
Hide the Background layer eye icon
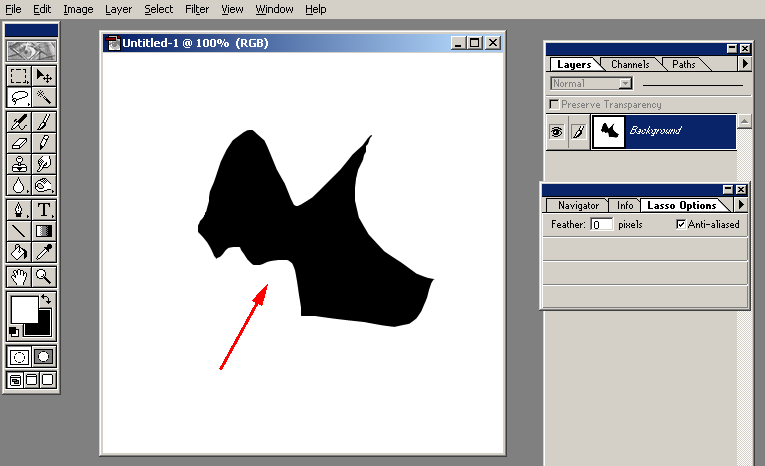[557, 132]
